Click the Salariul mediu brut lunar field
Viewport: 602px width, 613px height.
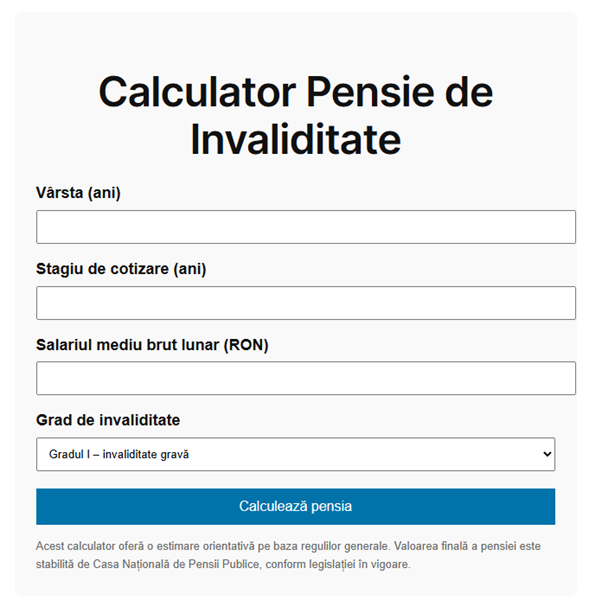(x=305, y=378)
